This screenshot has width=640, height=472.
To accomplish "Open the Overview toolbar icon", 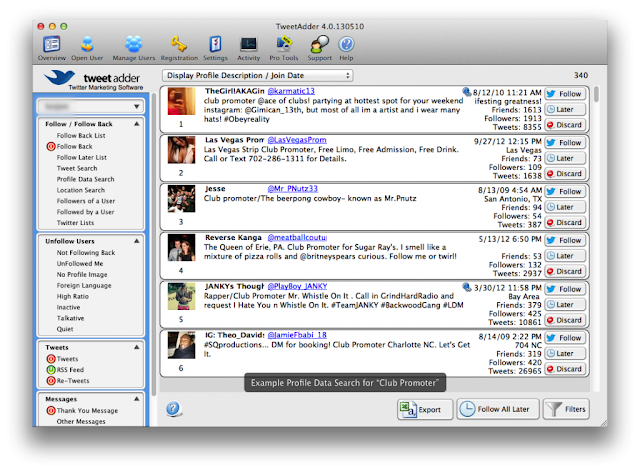I will [51, 48].
